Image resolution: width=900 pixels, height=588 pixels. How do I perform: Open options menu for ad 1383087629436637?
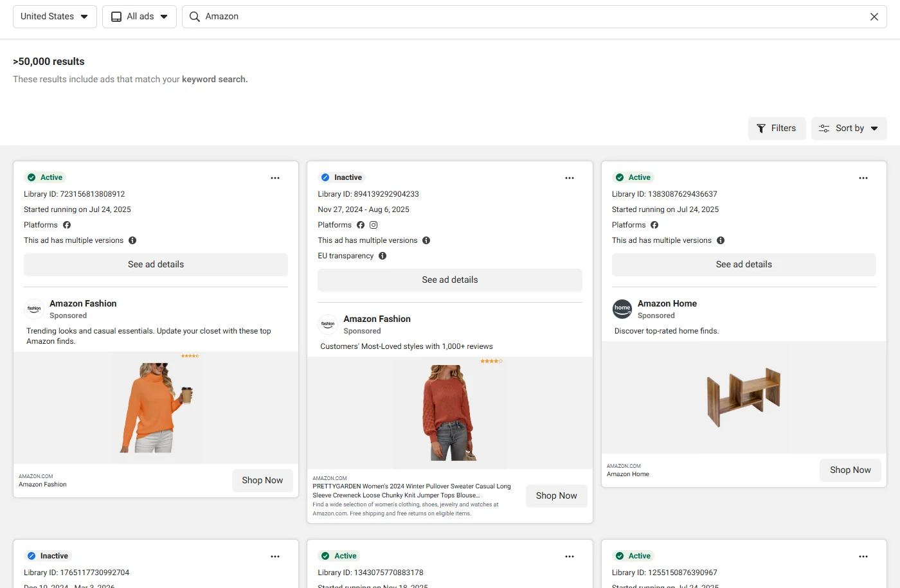(863, 178)
